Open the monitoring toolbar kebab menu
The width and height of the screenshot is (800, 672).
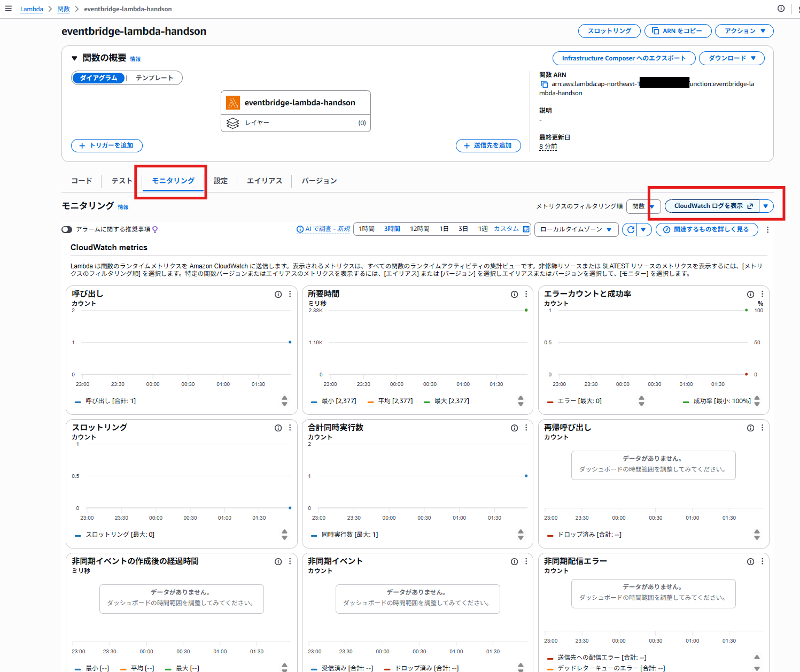point(768,229)
